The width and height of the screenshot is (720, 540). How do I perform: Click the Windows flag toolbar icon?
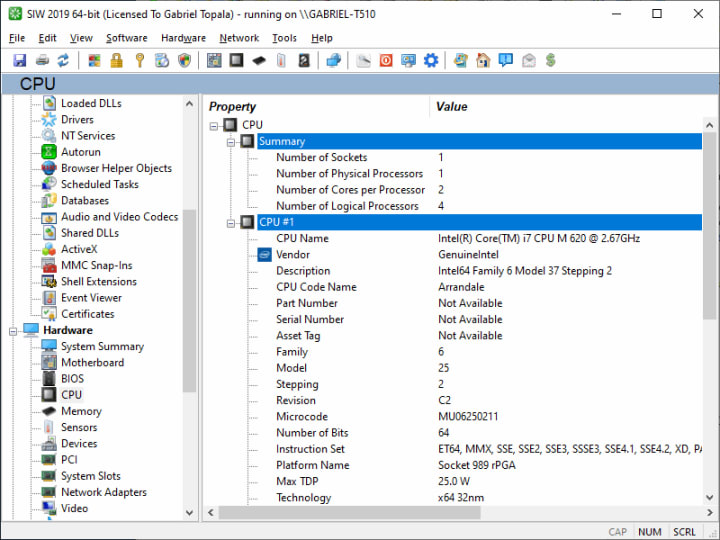point(94,60)
